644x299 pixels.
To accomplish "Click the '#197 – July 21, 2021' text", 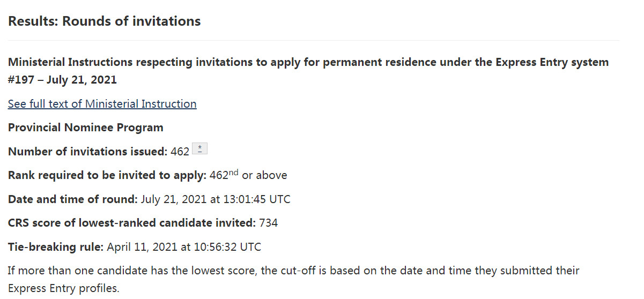I will (x=62, y=80).
